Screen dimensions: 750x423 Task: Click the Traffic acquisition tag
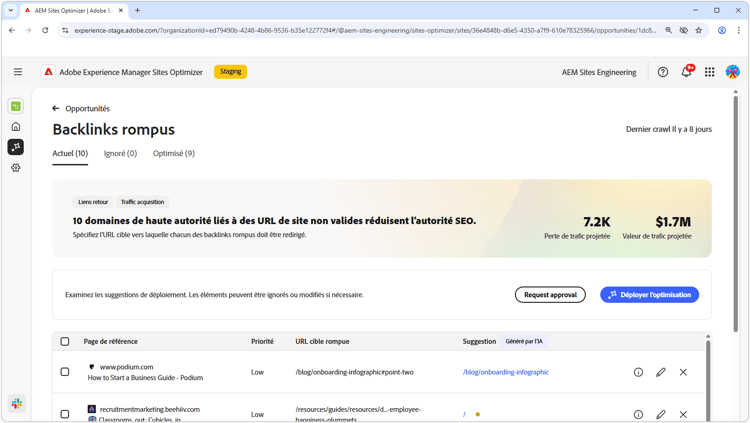[x=142, y=202]
